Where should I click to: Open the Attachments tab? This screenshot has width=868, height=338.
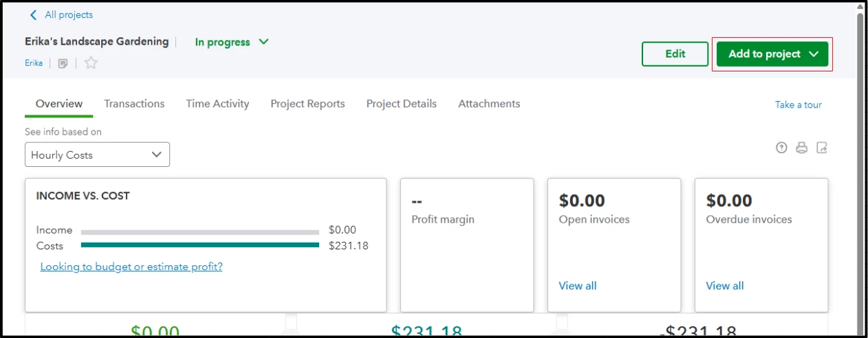(489, 104)
